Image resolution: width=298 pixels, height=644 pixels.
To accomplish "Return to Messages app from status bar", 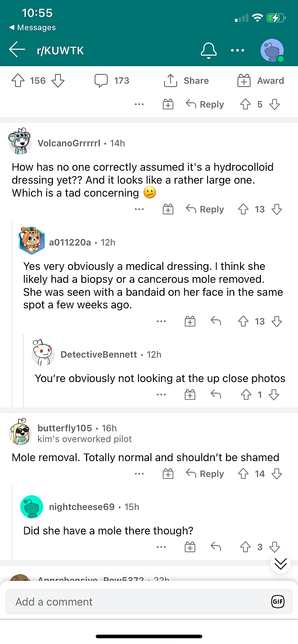I will tap(32, 28).
